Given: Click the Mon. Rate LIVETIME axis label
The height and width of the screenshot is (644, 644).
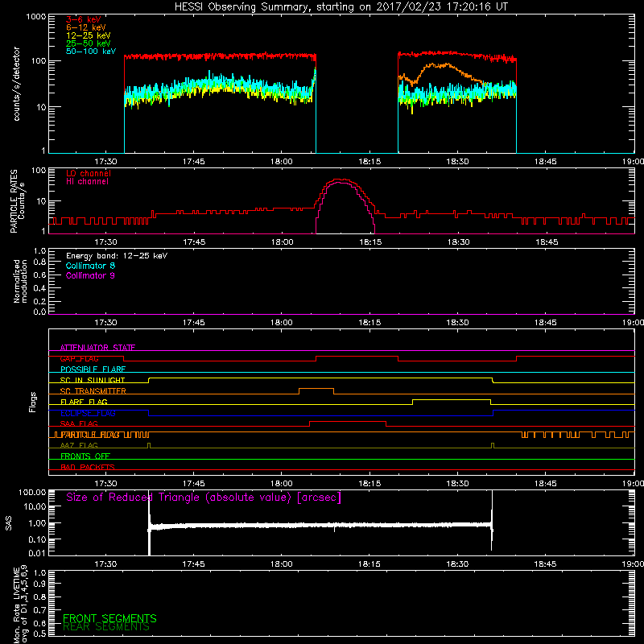Looking at the screenshot, I should click(20, 604).
